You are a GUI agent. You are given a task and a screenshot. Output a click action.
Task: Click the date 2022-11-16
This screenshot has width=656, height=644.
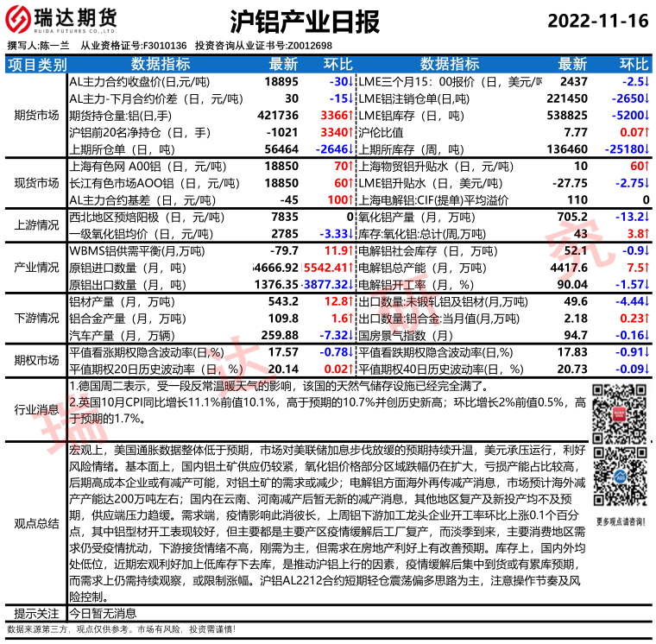[596, 20]
